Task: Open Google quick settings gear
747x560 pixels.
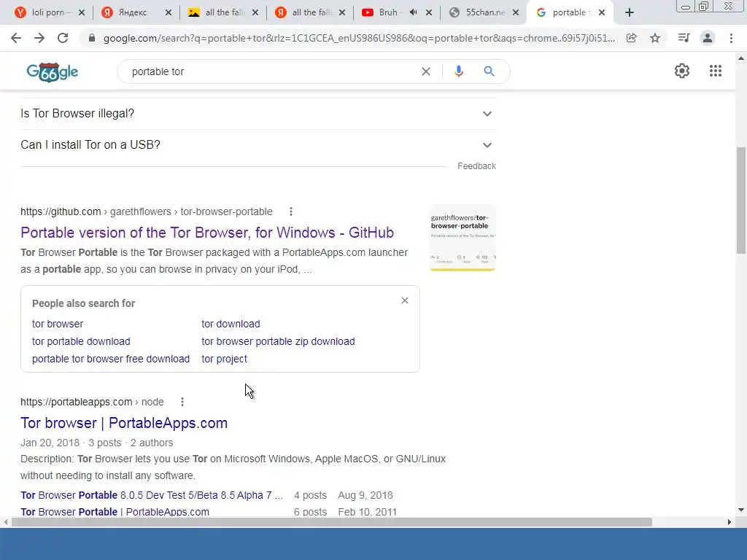Action: click(682, 71)
